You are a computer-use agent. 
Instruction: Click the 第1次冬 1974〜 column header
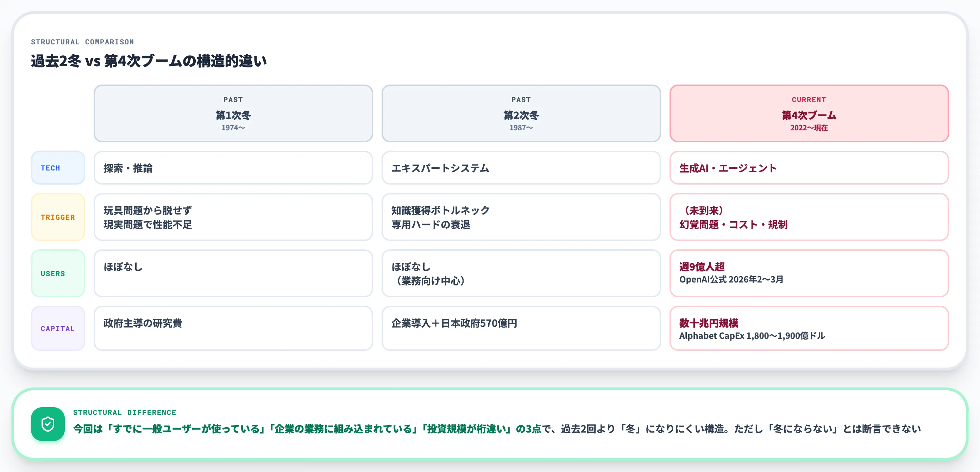pos(233,113)
